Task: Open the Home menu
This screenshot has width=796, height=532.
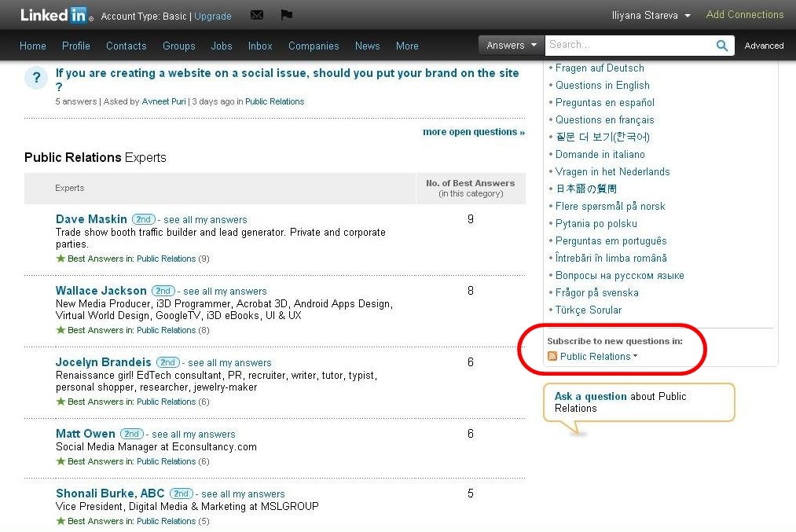Action: pos(33,46)
